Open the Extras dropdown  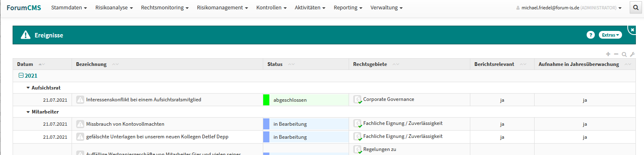610,35
